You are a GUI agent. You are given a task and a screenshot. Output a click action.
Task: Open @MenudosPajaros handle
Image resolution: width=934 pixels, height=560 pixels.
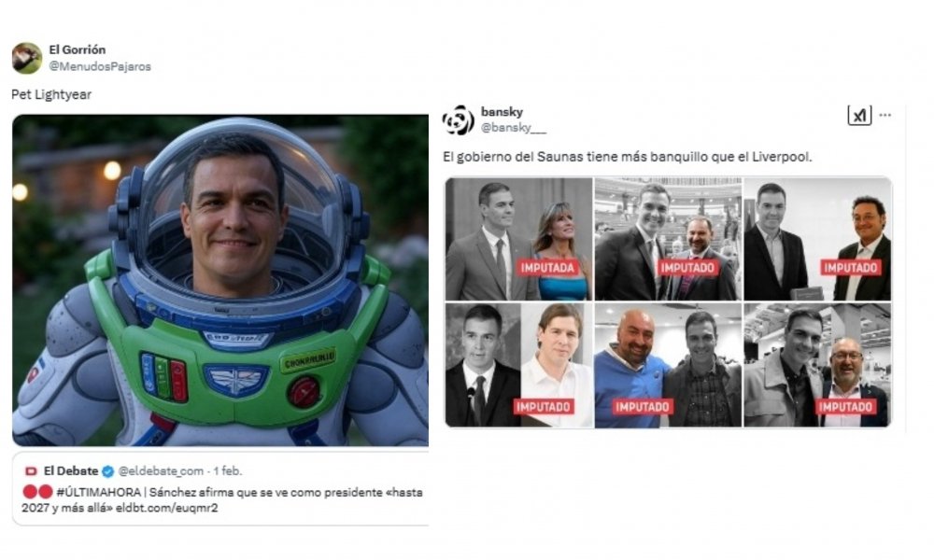coord(100,66)
